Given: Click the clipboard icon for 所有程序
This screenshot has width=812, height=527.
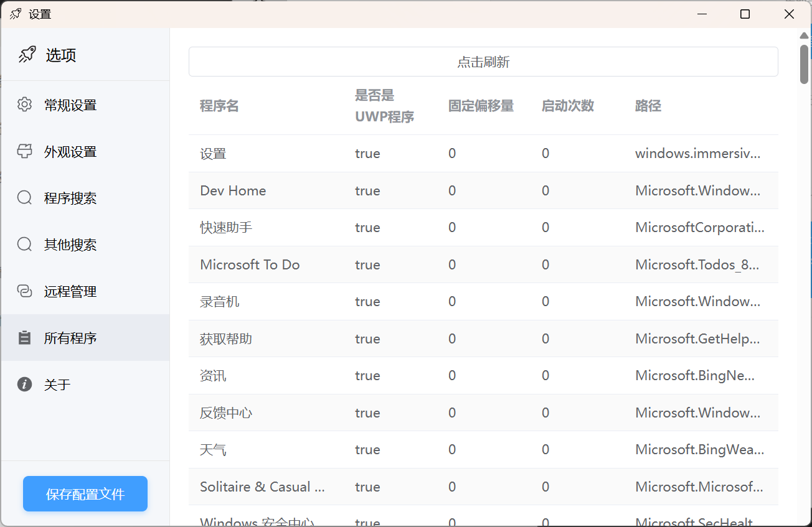Looking at the screenshot, I should point(24,338).
